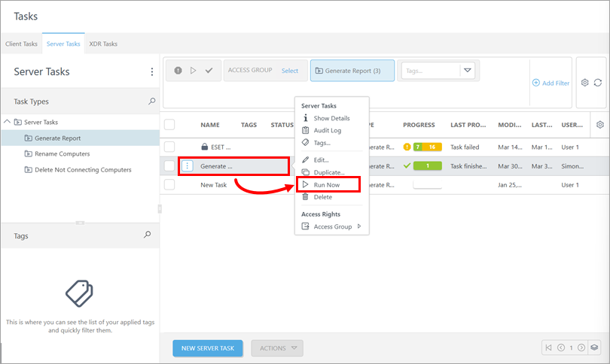Click the Server Tasks three-dot menu
Viewport: 610px width, 364px height.
pyautogui.click(x=151, y=72)
